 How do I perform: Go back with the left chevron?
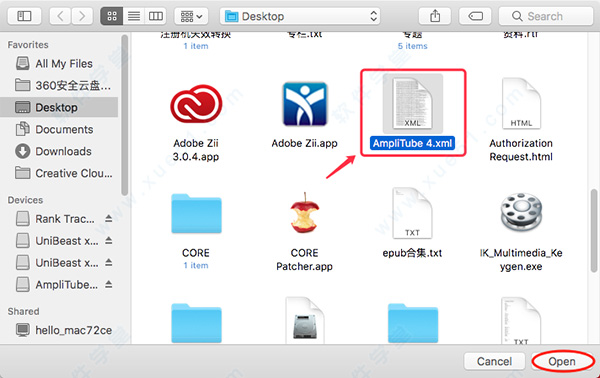(60, 16)
